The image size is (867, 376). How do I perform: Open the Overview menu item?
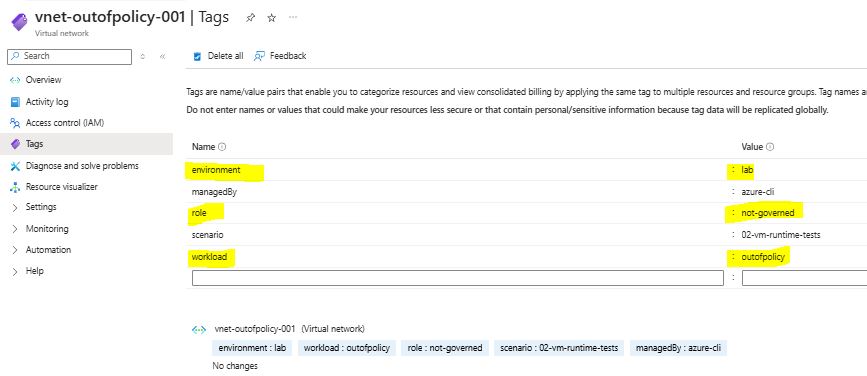click(x=44, y=80)
